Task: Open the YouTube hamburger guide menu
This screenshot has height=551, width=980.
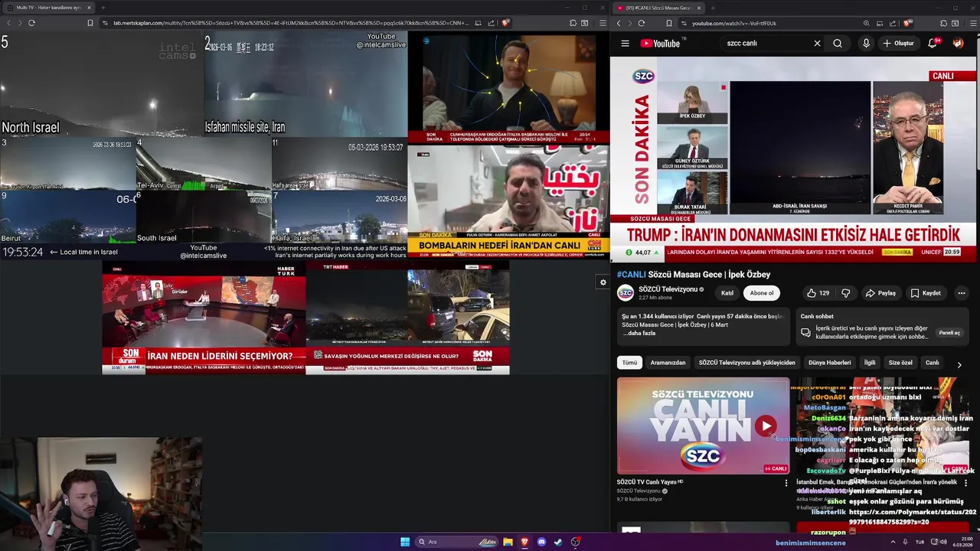Action: 625,44
